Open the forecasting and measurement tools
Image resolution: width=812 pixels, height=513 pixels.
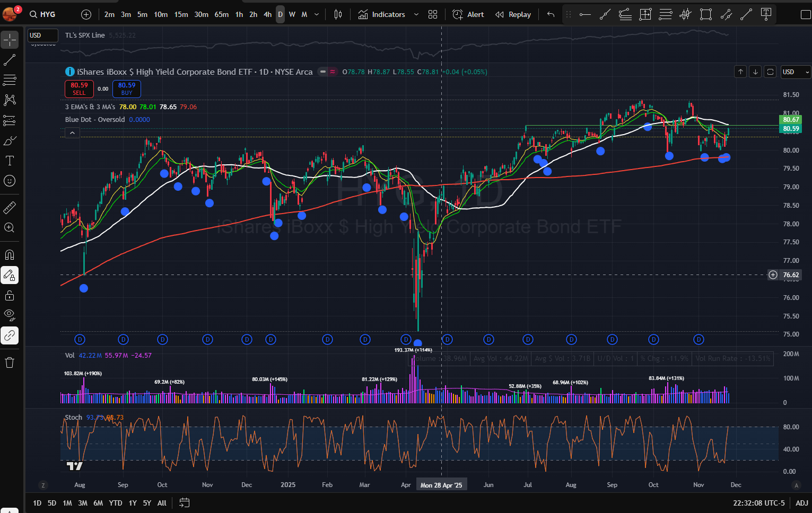point(10,120)
